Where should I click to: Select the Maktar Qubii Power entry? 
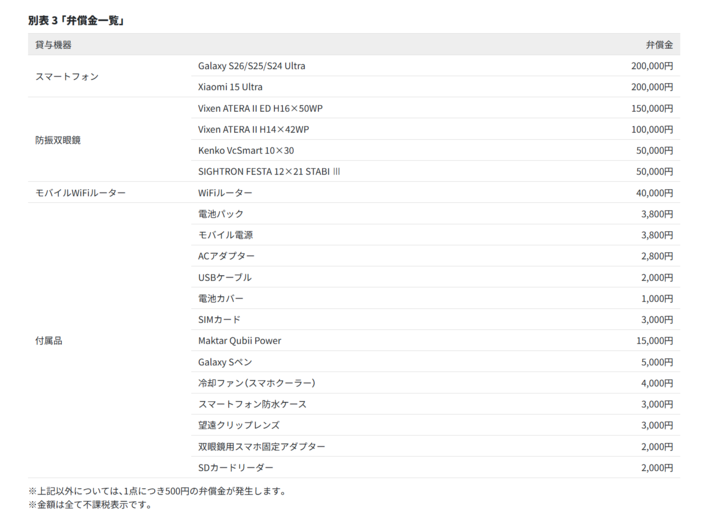(239, 341)
